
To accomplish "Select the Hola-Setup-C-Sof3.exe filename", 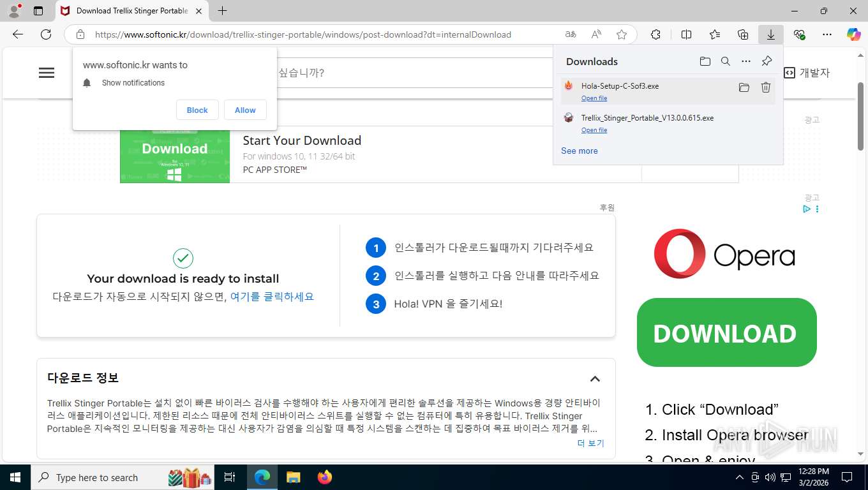I will point(620,86).
